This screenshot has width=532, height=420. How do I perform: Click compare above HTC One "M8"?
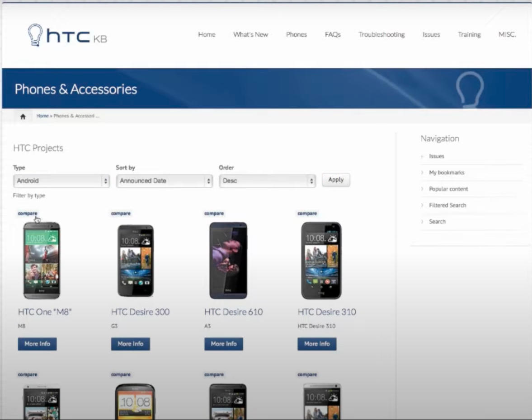tap(28, 213)
